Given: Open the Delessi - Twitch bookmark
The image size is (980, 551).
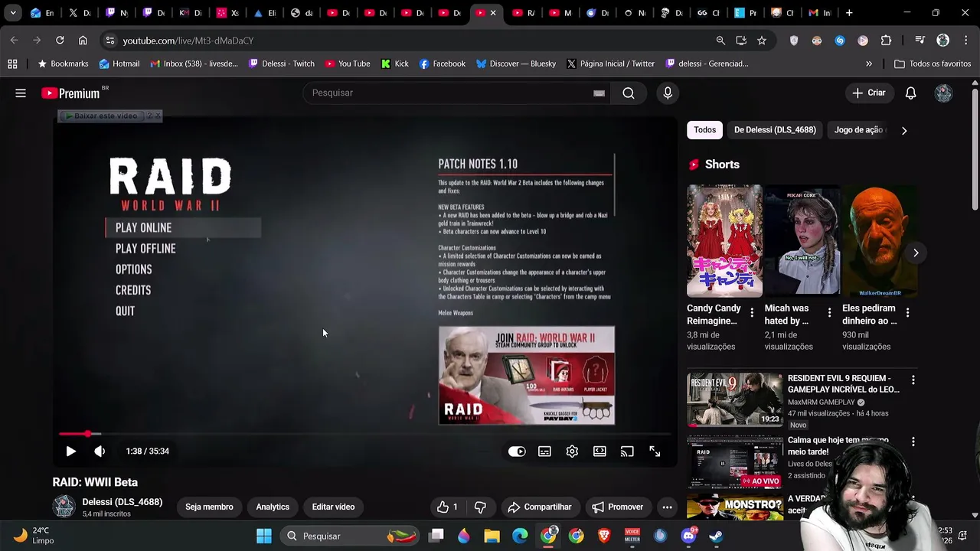Looking at the screenshot, I should [x=281, y=64].
